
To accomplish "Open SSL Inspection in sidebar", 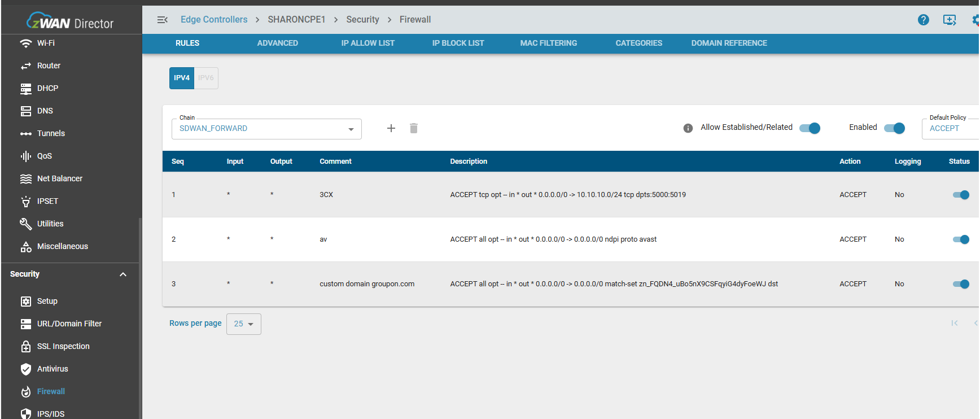I will [x=63, y=346].
